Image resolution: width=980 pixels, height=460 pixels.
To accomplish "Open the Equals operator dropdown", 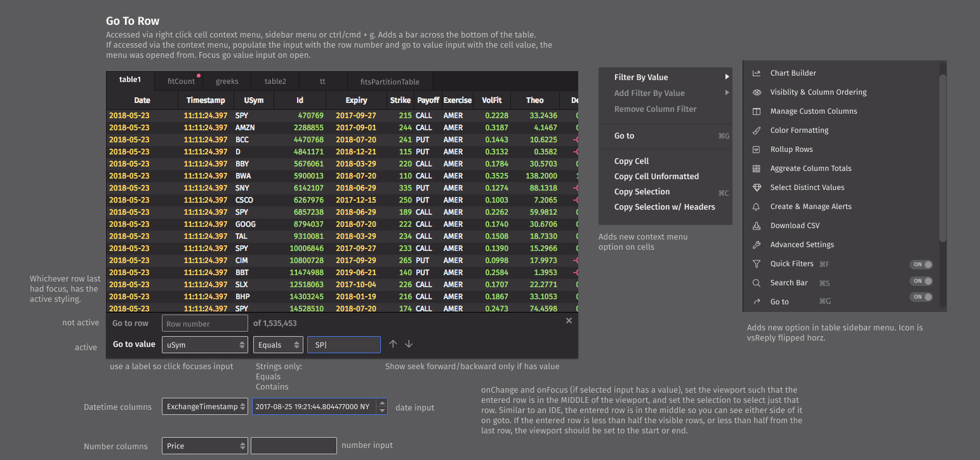I will coord(277,344).
